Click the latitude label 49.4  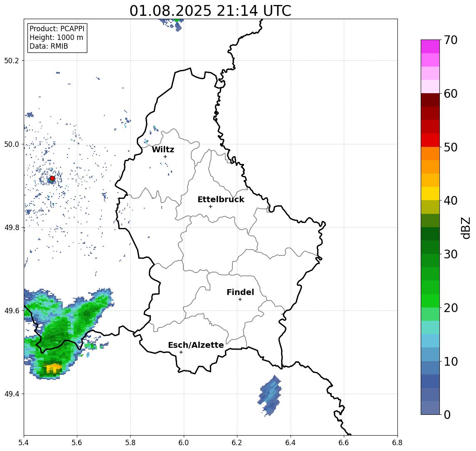(x=12, y=394)
